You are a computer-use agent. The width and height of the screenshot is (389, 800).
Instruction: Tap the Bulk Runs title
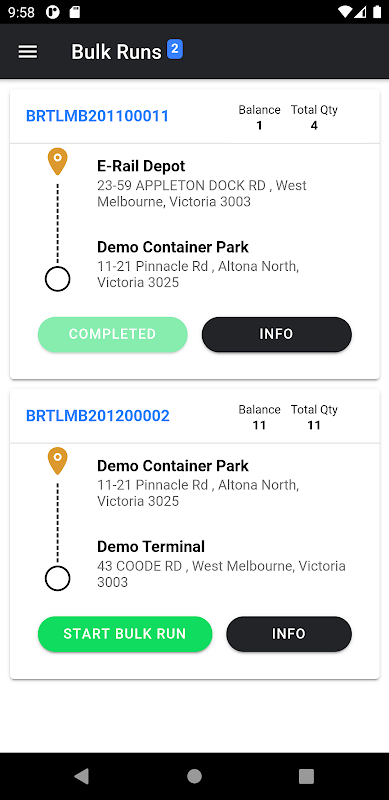click(x=116, y=52)
